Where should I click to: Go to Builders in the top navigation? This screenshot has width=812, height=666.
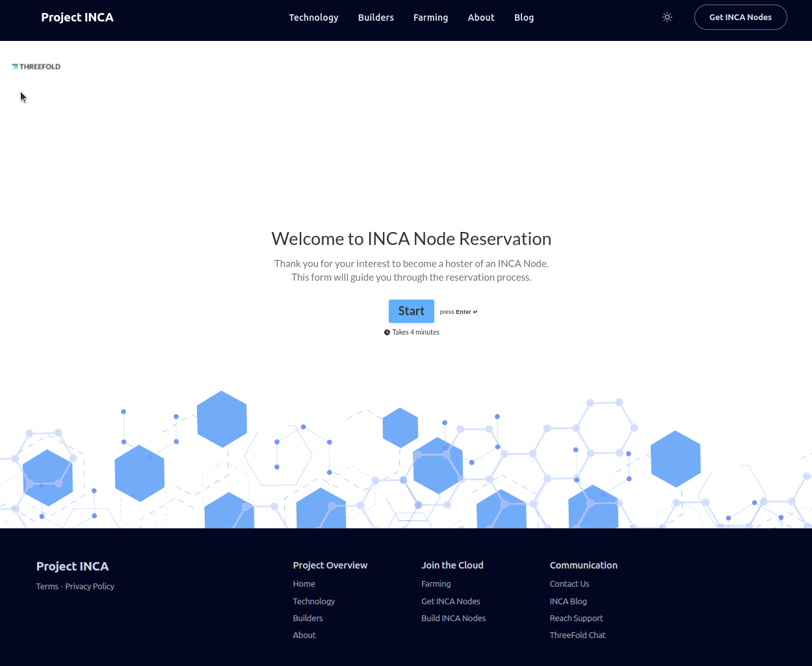tap(376, 18)
